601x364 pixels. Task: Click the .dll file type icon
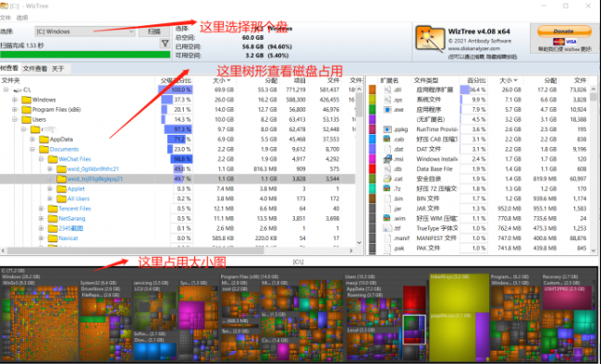[x=387, y=90]
